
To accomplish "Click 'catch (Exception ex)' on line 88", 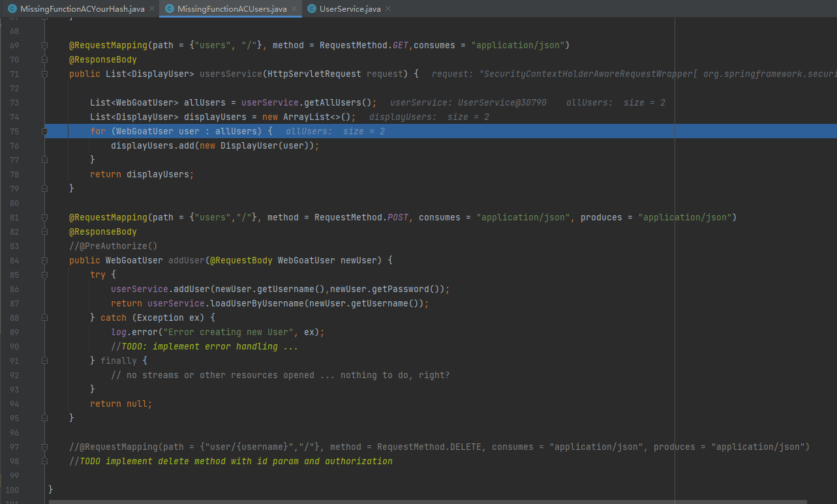I will (153, 318).
